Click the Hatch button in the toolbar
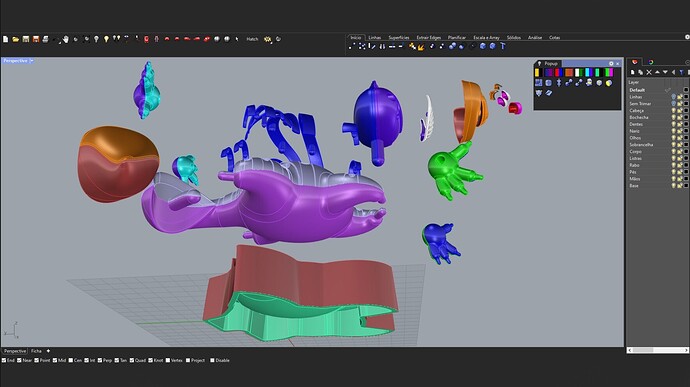The width and height of the screenshot is (690, 387). [x=252, y=39]
